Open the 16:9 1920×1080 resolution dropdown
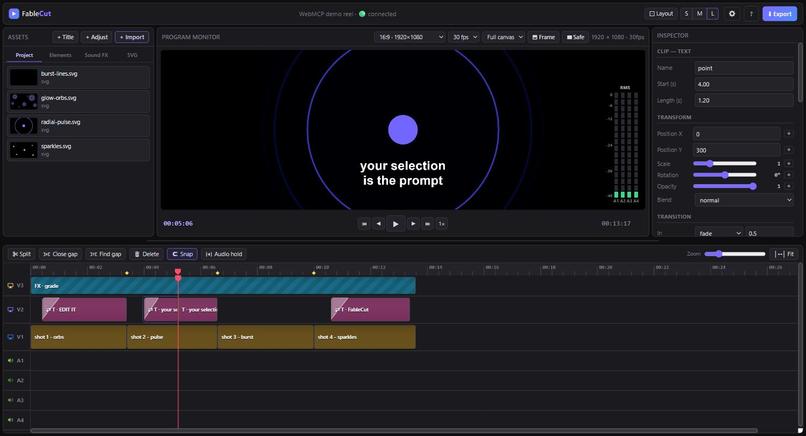The image size is (806, 436). tap(410, 37)
